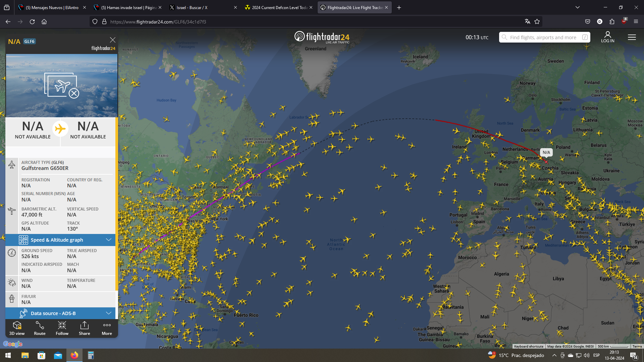Screen dimensions: 644x362
Task: Open the D extension icon in toolbar
Action: (600, 21)
